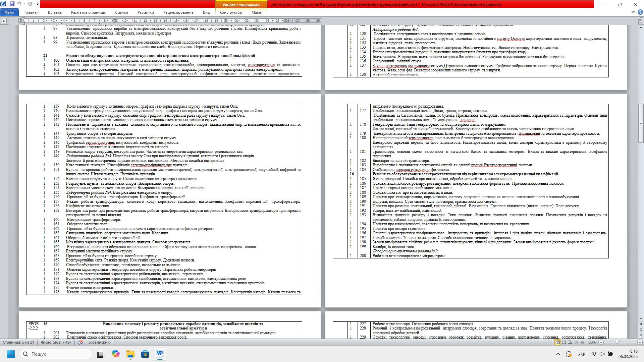The image size is (644, 362).
Task: Expand the collapsed ribbon chevron
Action: point(633,12)
